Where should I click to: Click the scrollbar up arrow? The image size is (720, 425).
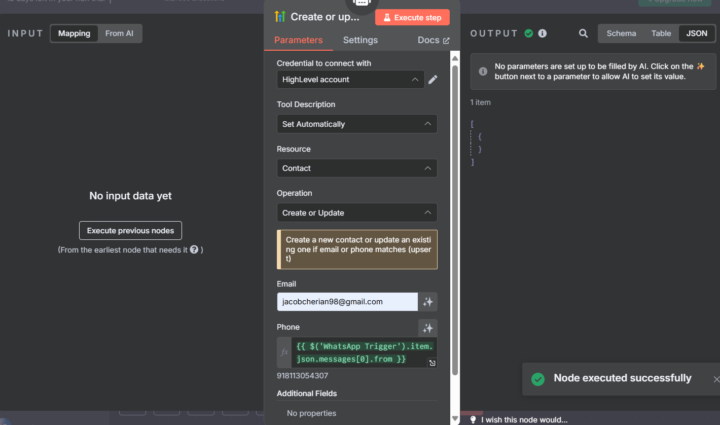point(455,58)
